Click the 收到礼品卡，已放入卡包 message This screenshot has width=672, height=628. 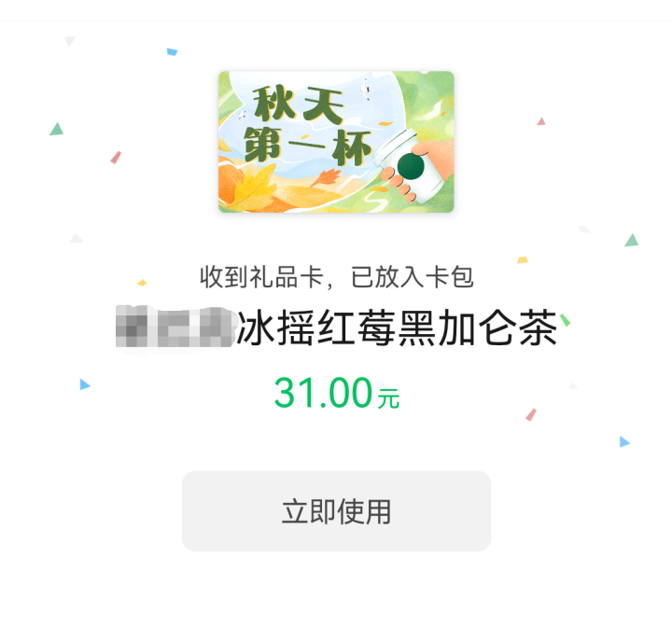pyautogui.click(x=336, y=277)
